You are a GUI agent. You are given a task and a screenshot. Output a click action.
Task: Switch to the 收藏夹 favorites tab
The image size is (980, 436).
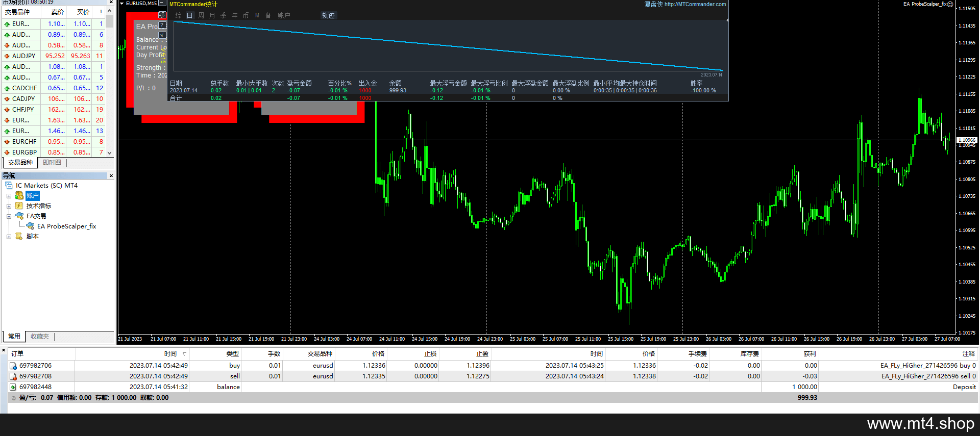click(x=40, y=337)
